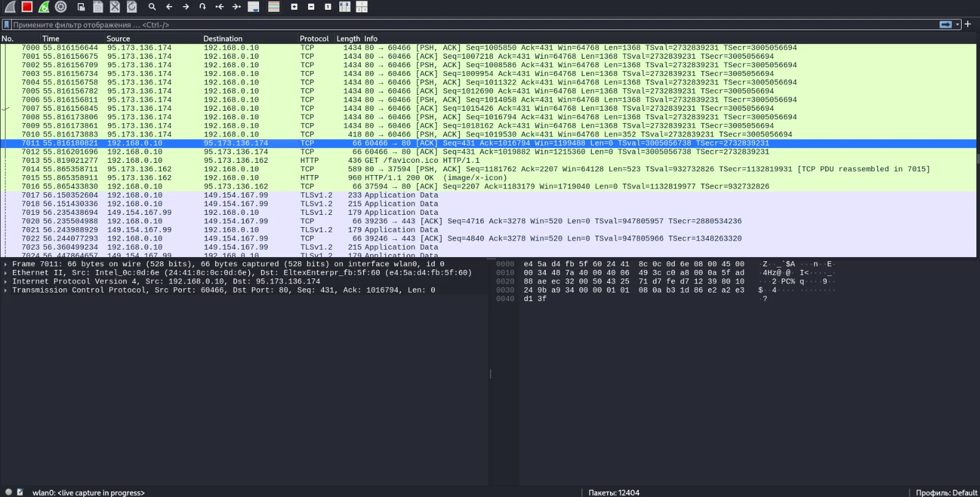Select packet 7012 ACK row
Image resolution: width=980 pixels, height=497 pixels.
(488, 152)
